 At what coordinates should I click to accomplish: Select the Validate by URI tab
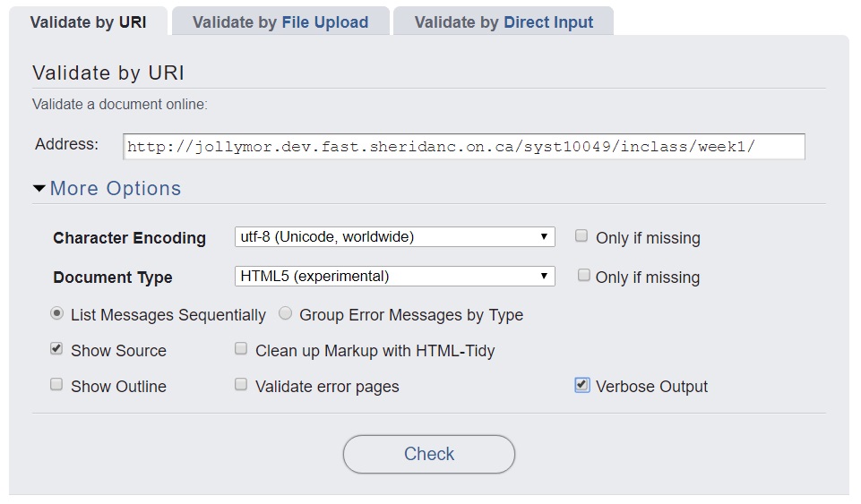88,22
